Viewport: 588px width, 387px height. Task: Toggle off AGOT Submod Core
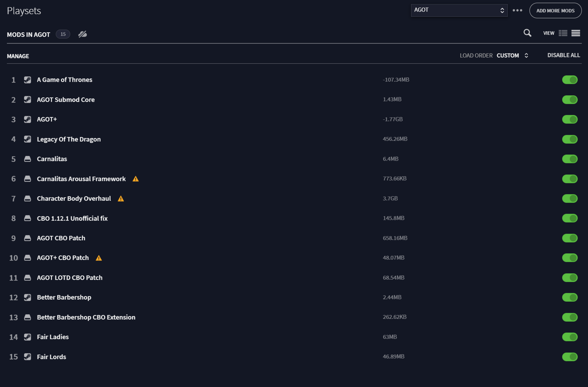[570, 100]
